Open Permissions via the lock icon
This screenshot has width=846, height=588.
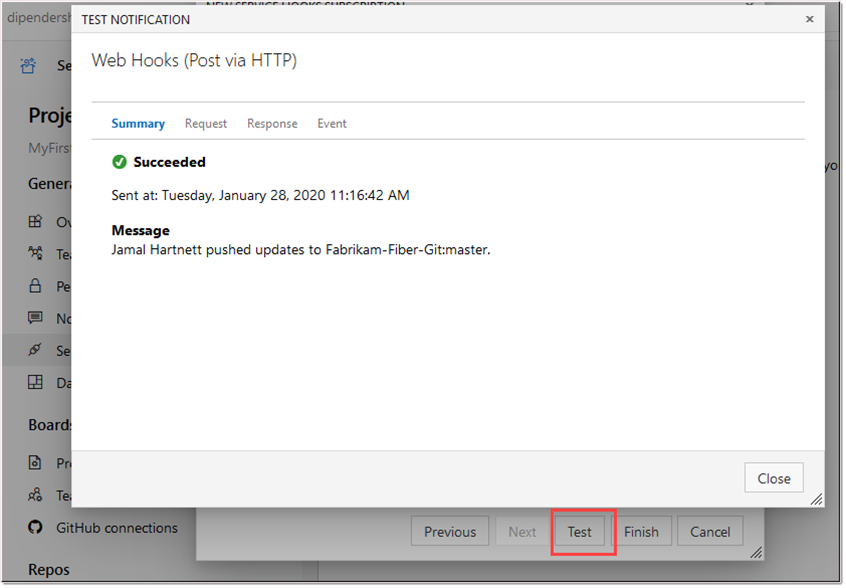(x=32, y=285)
